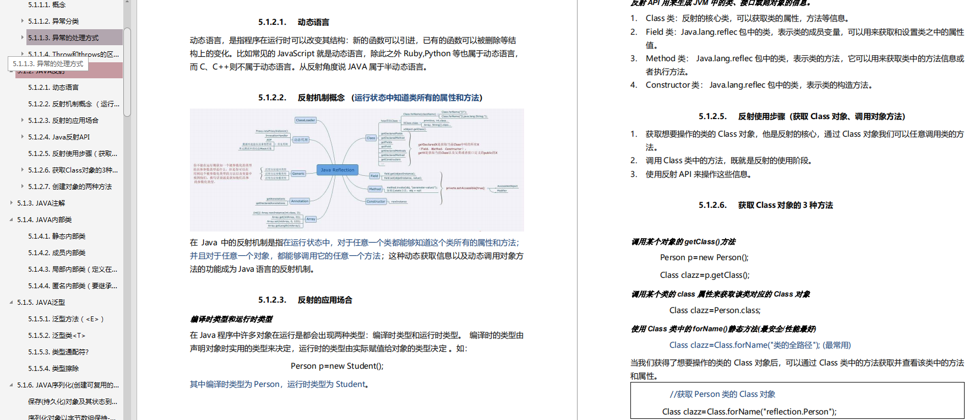
Task: Click the code line Person p=new Student();
Action: 337,366
